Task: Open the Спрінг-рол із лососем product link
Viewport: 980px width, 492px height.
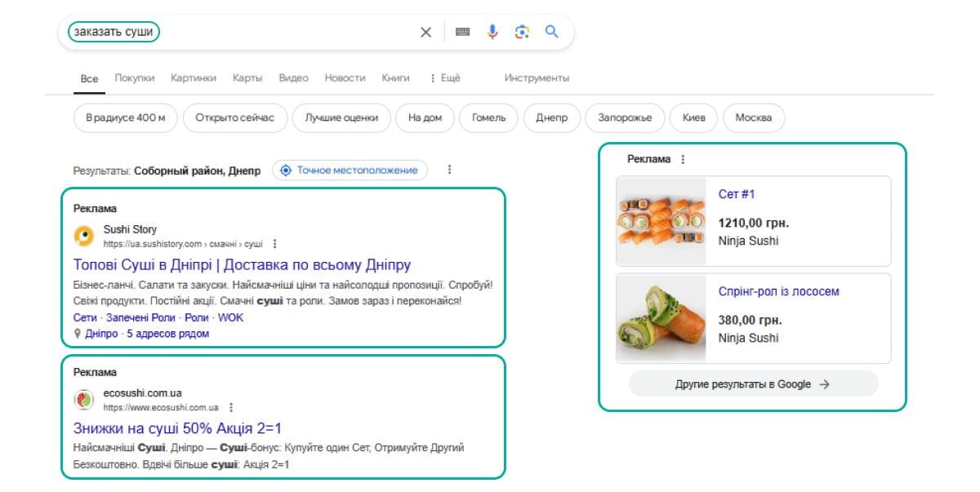Action: point(778,291)
